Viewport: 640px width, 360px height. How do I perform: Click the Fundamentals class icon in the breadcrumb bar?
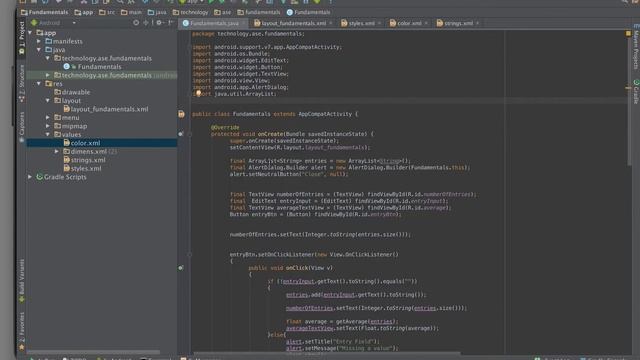[x=289, y=12]
